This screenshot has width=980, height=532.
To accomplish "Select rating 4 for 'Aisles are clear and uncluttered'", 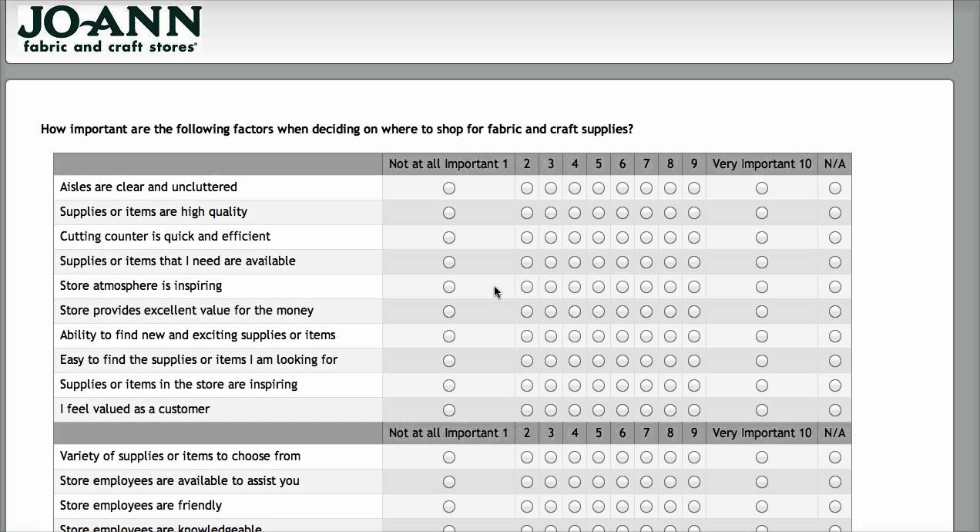I will point(575,188).
